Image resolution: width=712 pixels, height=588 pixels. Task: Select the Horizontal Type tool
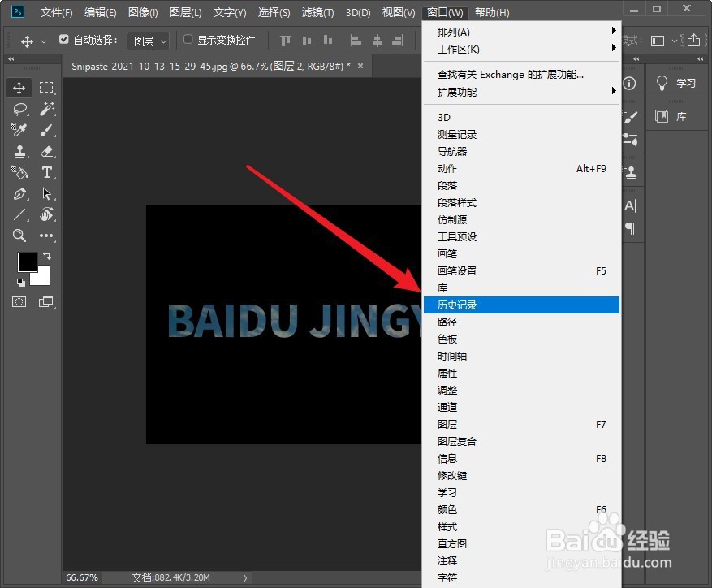point(46,172)
